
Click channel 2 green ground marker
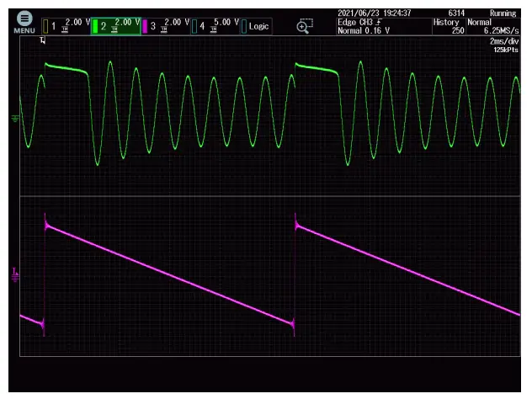click(x=15, y=119)
